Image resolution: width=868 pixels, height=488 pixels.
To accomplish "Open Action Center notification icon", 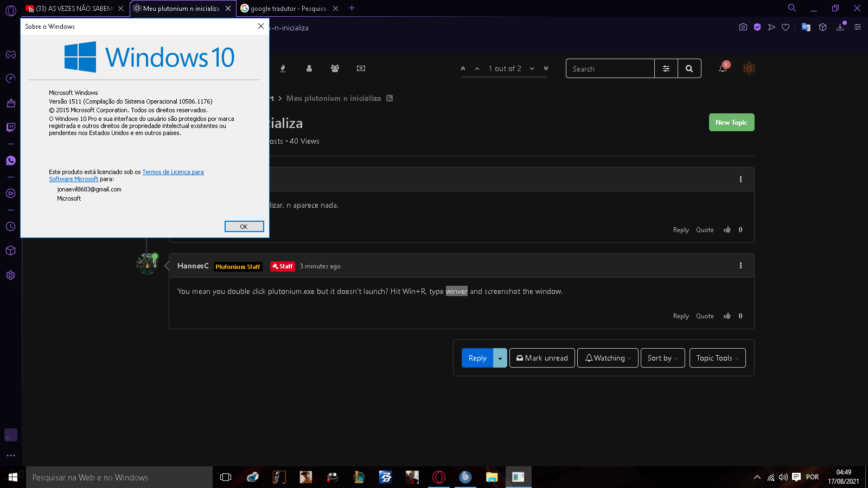I will pyautogui.click(x=796, y=477).
